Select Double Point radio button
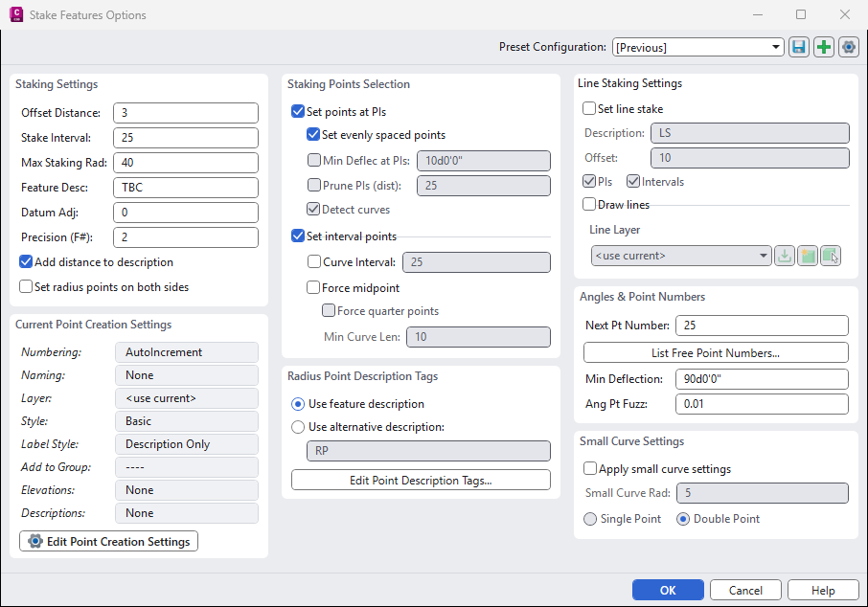Screen dimensions: 868x607 coord(683,519)
